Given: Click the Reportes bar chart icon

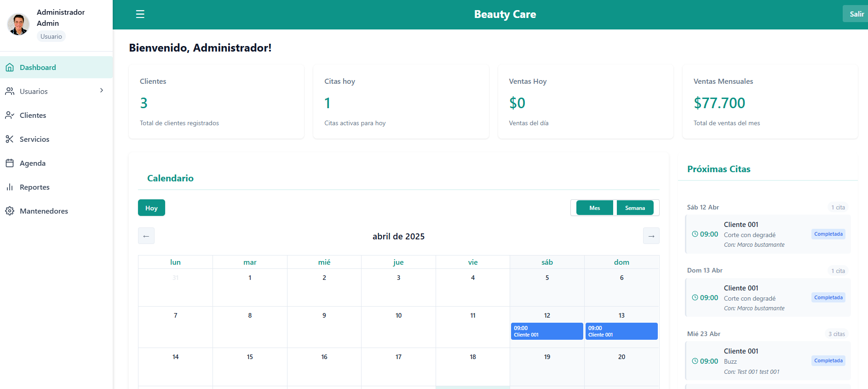Looking at the screenshot, I should [x=10, y=187].
